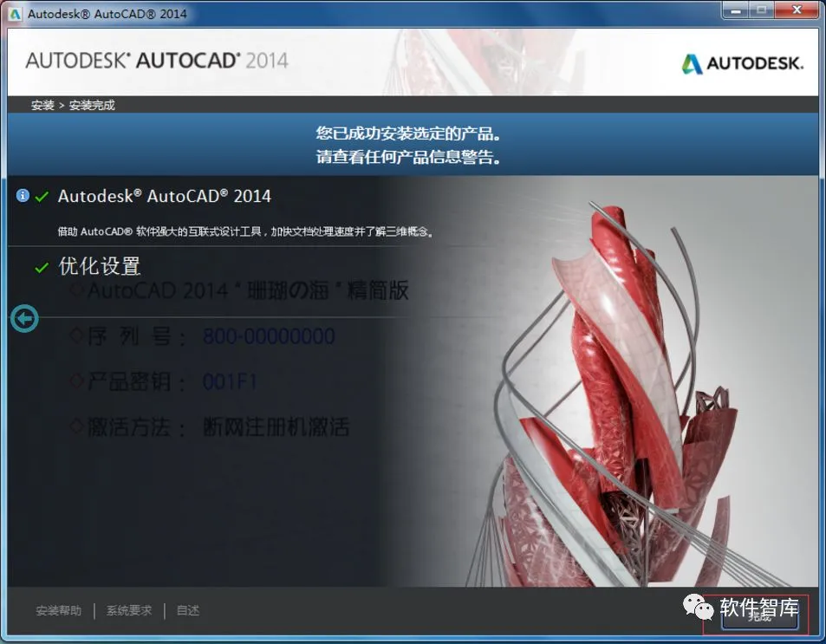826x644 pixels.
Task: Open the 系统要求 link
Action: click(x=129, y=610)
